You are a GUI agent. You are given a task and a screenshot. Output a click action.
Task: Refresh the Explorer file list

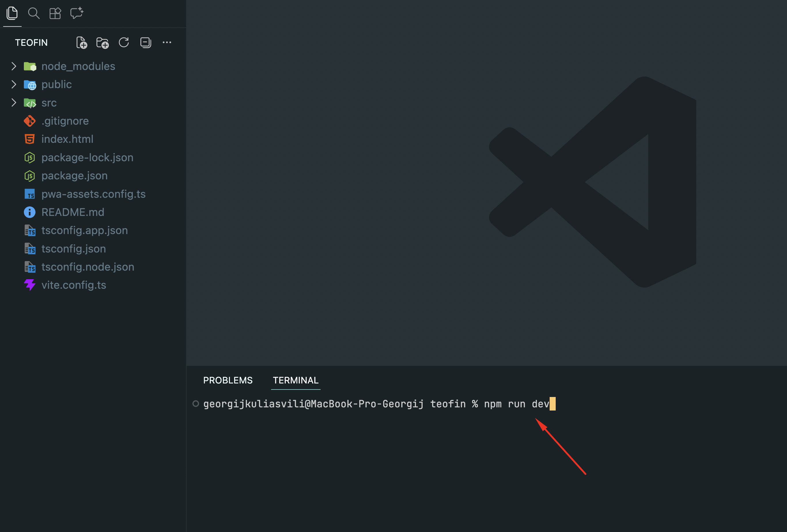click(124, 43)
